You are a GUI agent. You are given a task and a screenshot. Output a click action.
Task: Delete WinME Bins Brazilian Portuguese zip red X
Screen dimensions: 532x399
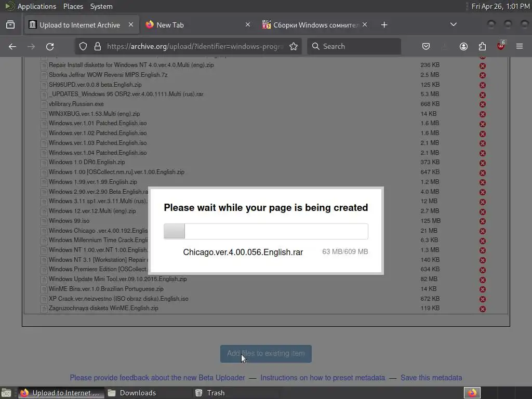pos(483,289)
